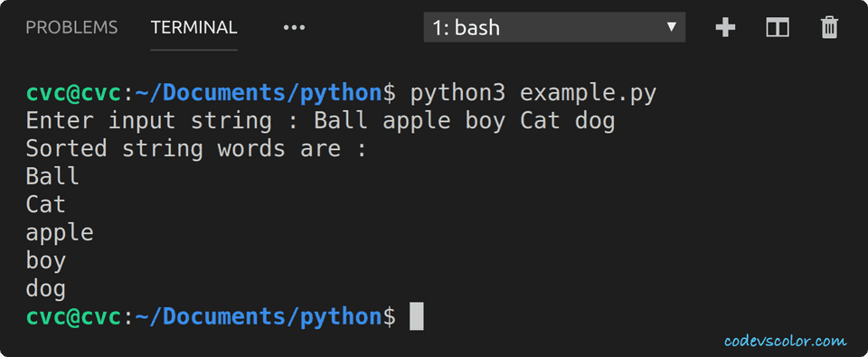
Task: Click the output word 'dog'
Action: coord(45,289)
